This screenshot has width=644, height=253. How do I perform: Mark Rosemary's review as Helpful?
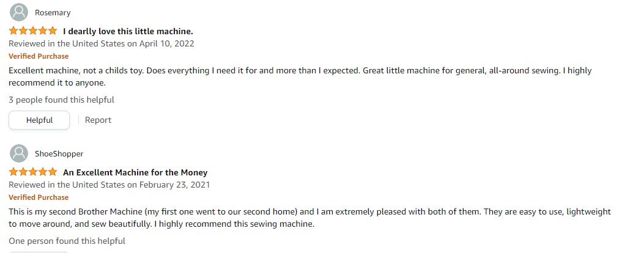[39, 120]
